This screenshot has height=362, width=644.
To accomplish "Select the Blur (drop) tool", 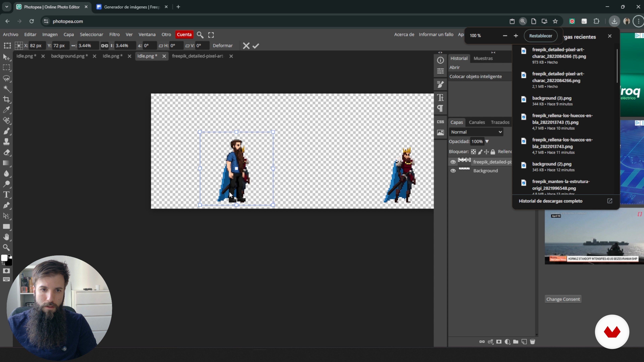I will [7, 174].
